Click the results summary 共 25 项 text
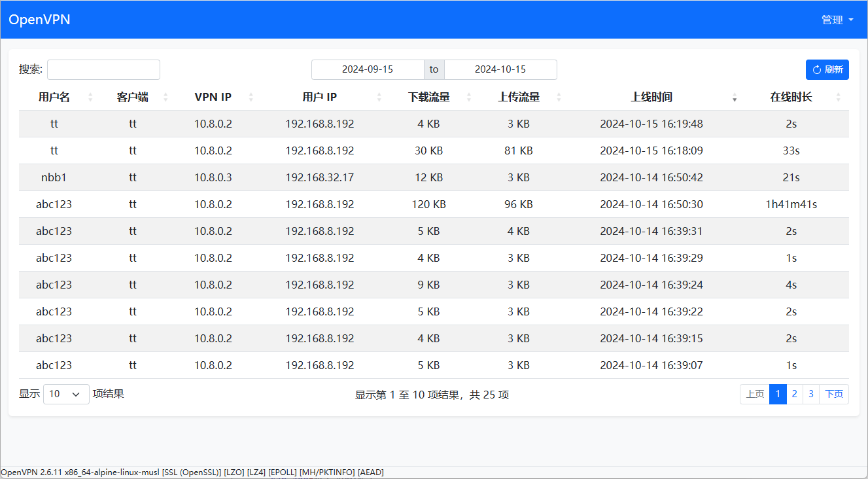 pyautogui.click(x=490, y=395)
